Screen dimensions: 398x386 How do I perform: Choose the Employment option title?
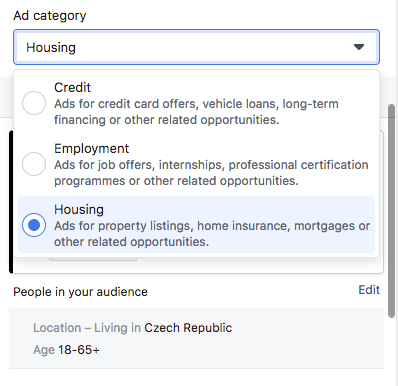point(91,149)
